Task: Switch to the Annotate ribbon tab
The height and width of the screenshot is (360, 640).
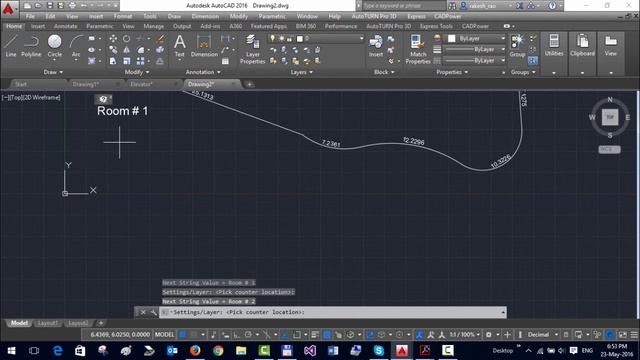Action: [x=65, y=26]
